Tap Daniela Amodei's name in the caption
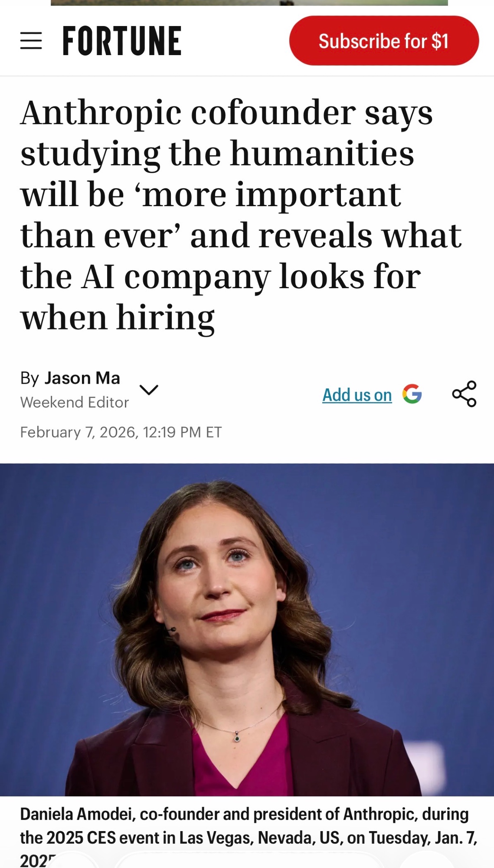 [76, 815]
